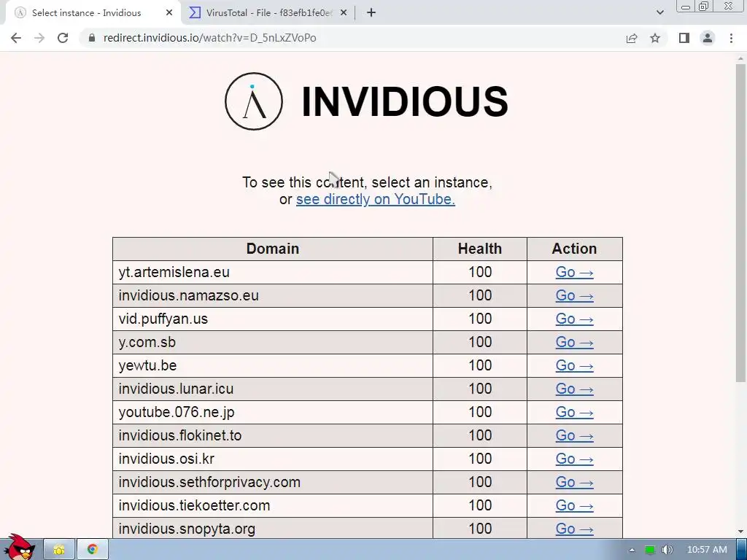Image resolution: width=747 pixels, height=560 pixels.
Task: Click the Show desktop button
Action: pos(742,550)
